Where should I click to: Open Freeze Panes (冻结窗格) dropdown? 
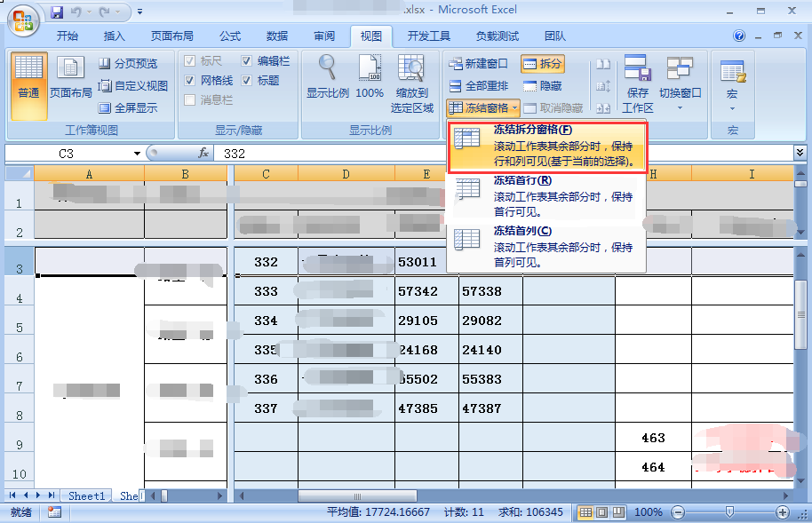click(x=482, y=107)
